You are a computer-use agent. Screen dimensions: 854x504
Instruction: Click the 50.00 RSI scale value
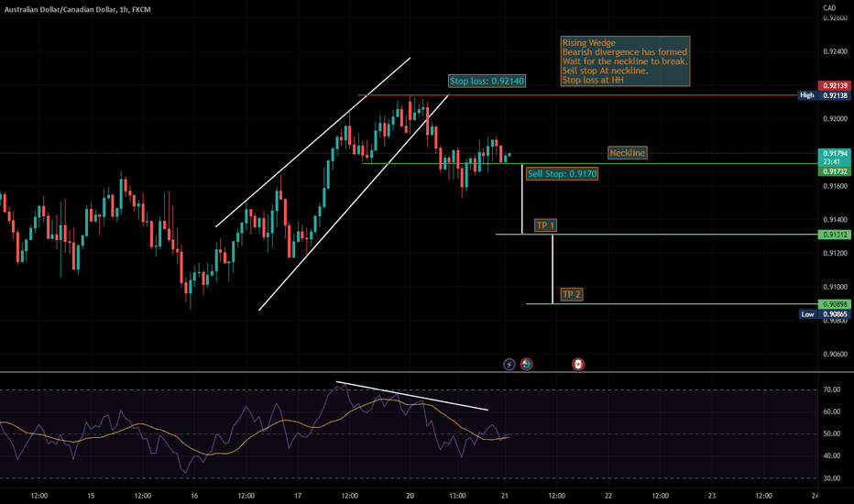832,433
